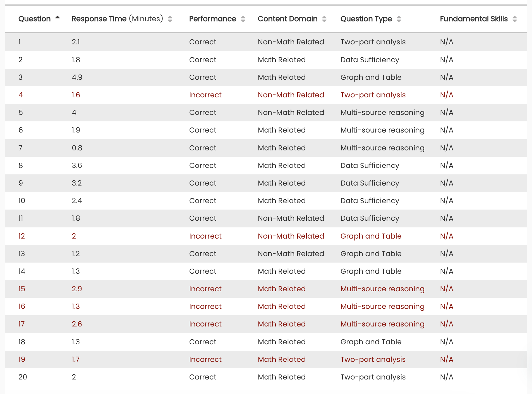Select the Fundamental Skills column header
Viewport: 532px width, 394px height.
pyautogui.click(x=473, y=18)
